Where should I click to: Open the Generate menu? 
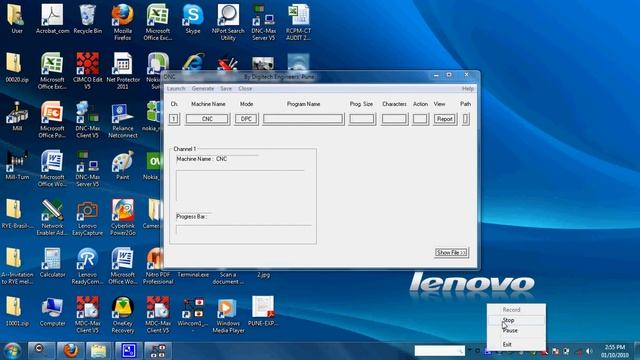coord(203,89)
